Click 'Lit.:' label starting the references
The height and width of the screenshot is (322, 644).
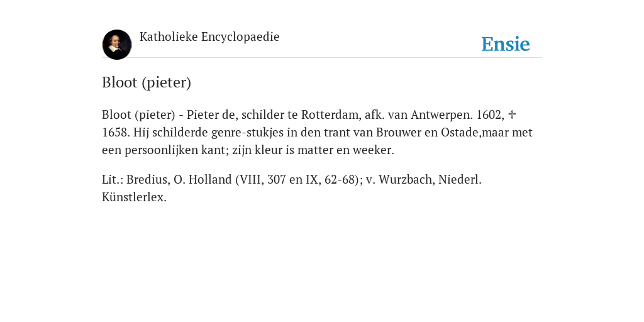(x=113, y=179)
